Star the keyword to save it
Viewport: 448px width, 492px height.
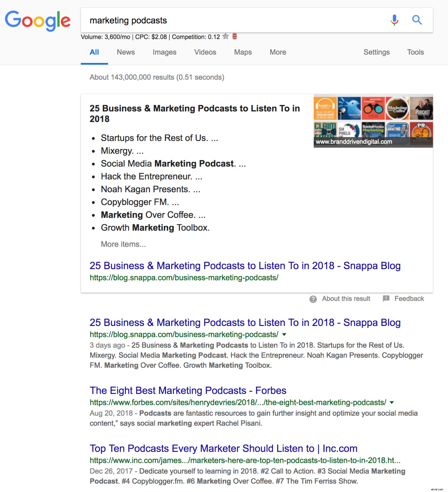225,36
